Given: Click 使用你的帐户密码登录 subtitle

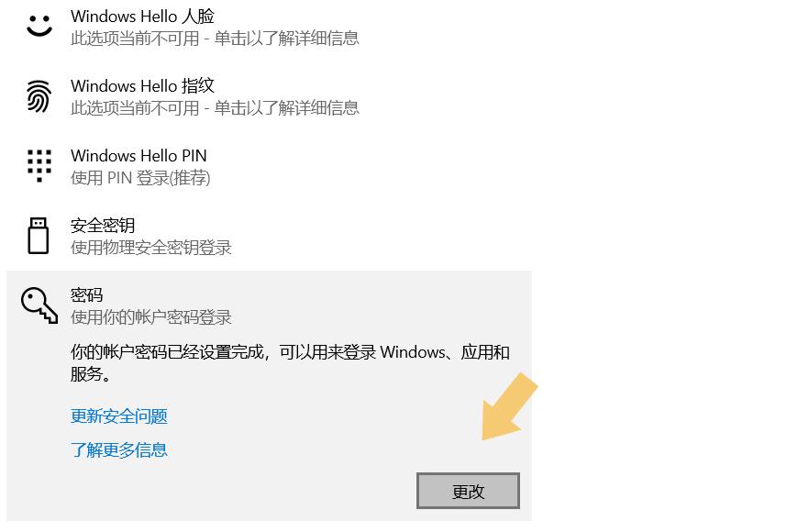Looking at the screenshot, I should (151, 317).
